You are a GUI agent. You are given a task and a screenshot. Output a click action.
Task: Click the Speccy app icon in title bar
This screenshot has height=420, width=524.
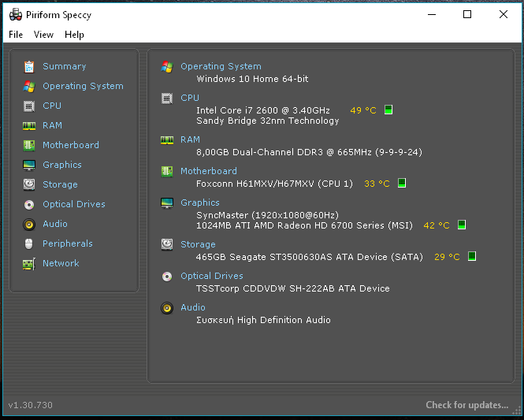coord(16,15)
